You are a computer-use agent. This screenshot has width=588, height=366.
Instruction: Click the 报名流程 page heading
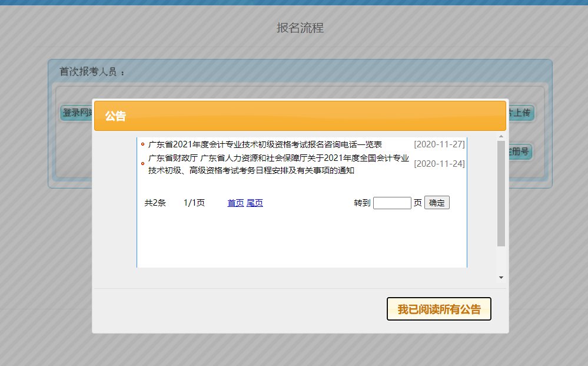pyautogui.click(x=300, y=28)
